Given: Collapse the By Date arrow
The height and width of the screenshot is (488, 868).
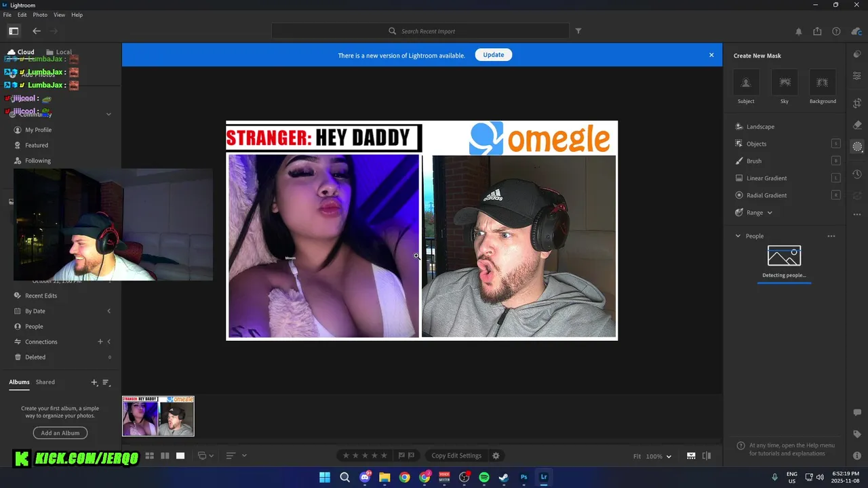Looking at the screenshot, I should (x=109, y=311).
